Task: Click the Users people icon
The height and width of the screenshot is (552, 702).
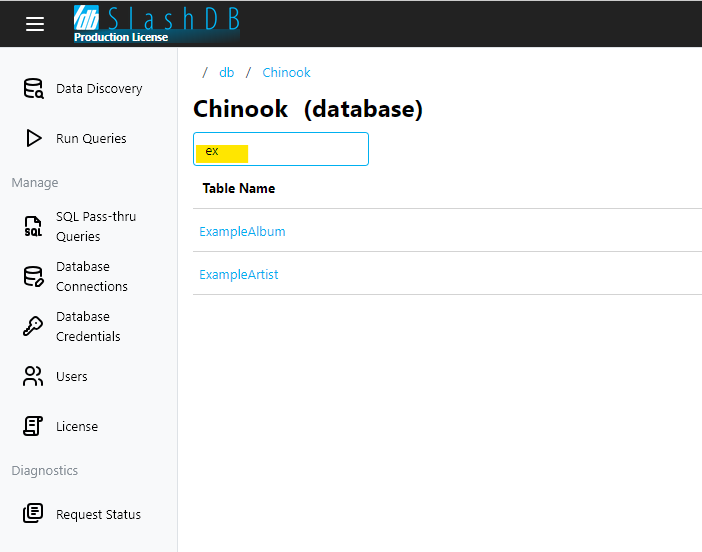Action: (34, 377)
